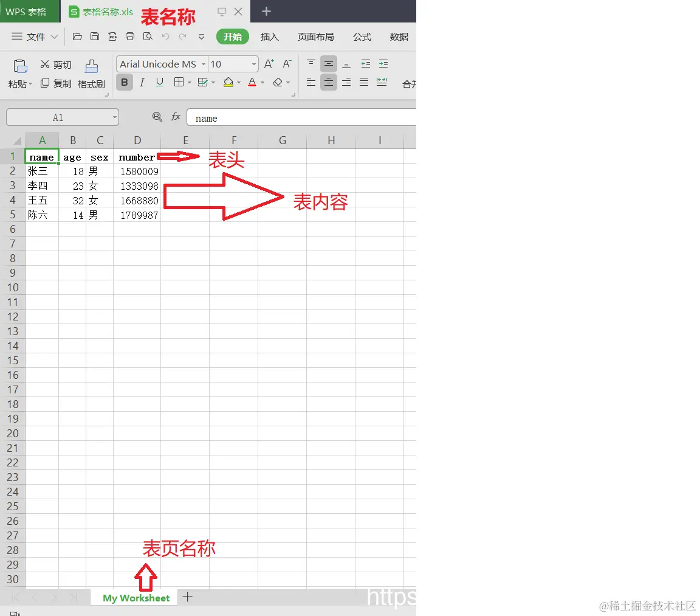Image resolution: width=700 pixels, height=616 pixels.
Task: Toggle Underline formatting
Action: (160, 82)
